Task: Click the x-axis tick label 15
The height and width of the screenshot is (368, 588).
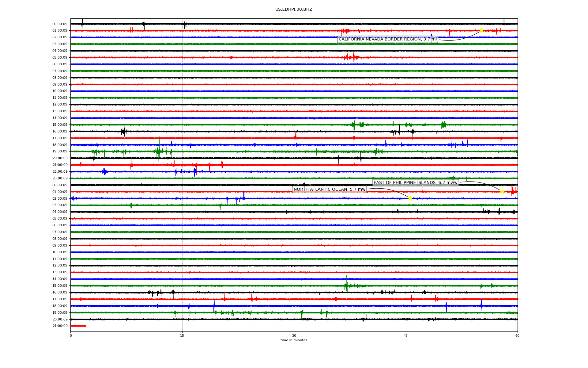Action: (x=182, y=335)
